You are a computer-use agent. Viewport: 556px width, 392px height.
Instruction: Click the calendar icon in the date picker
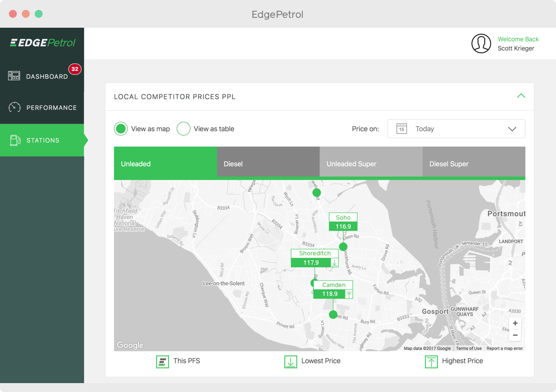[401, 129]
